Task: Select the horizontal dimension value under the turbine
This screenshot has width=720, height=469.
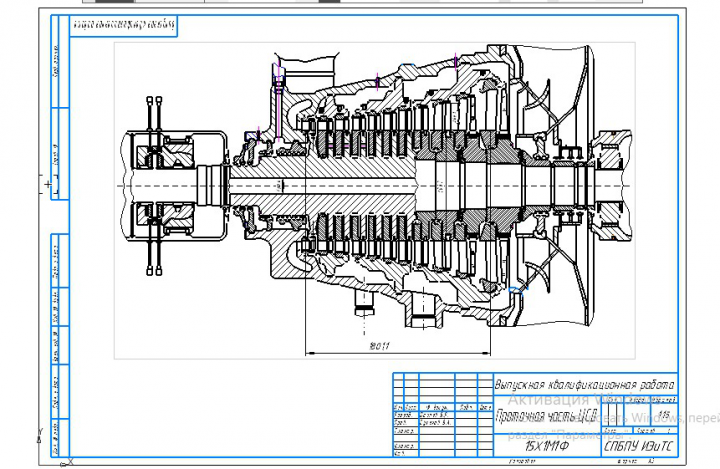Action: coord(379,346)
